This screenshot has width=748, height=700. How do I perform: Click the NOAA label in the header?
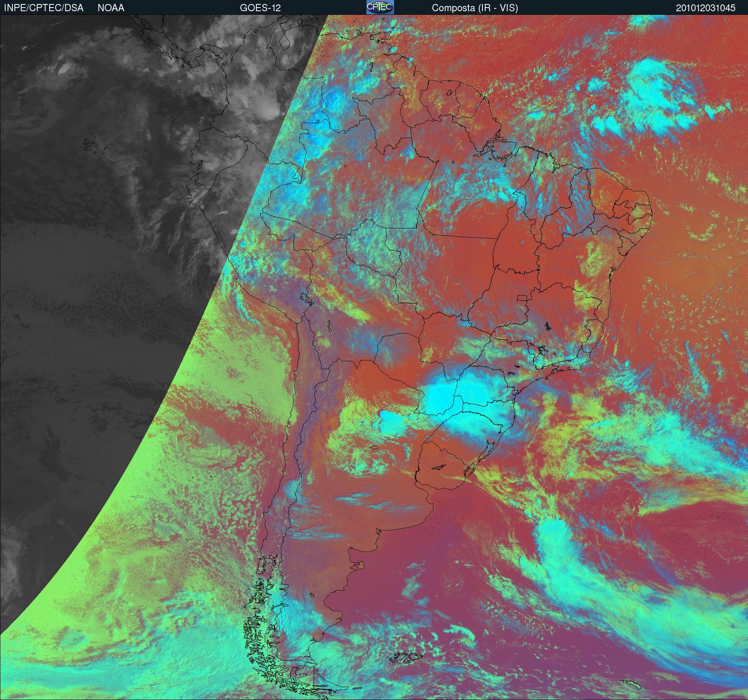tap(111, 8)
